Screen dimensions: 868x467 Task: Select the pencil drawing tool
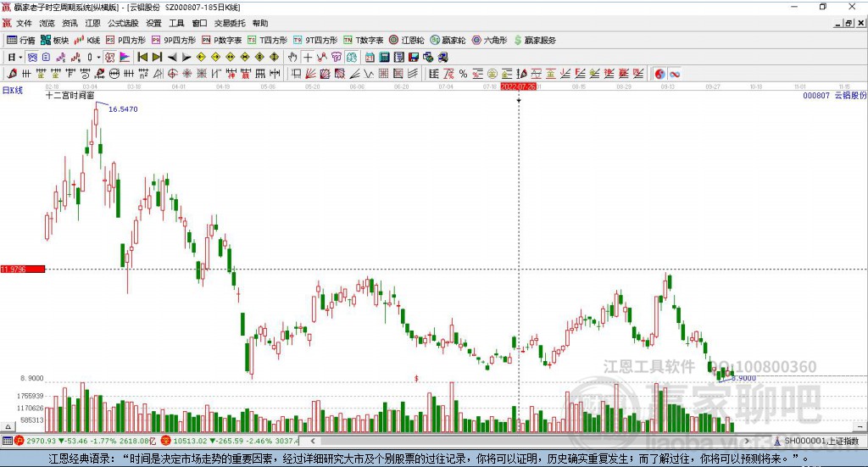(x=12, y=74)
